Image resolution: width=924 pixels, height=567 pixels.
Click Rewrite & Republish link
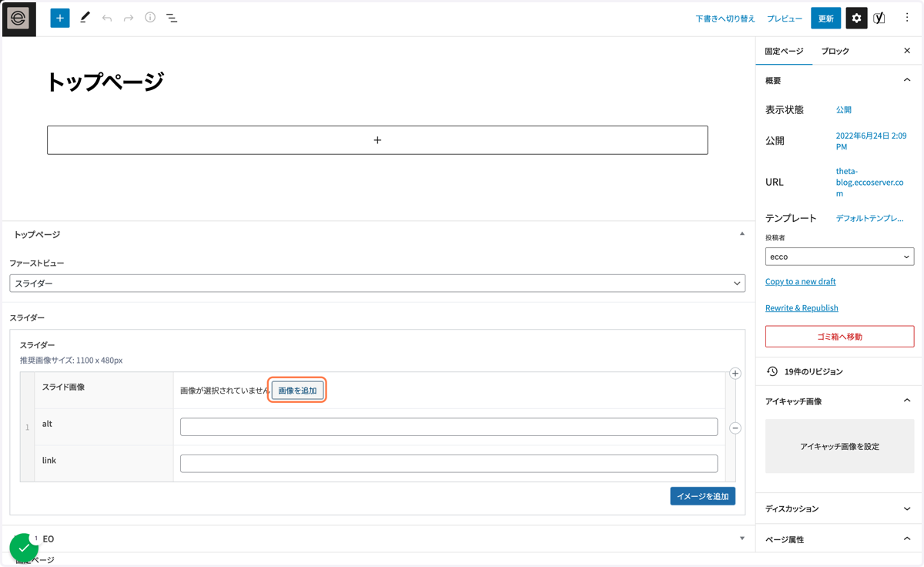(x=802, y=307)
